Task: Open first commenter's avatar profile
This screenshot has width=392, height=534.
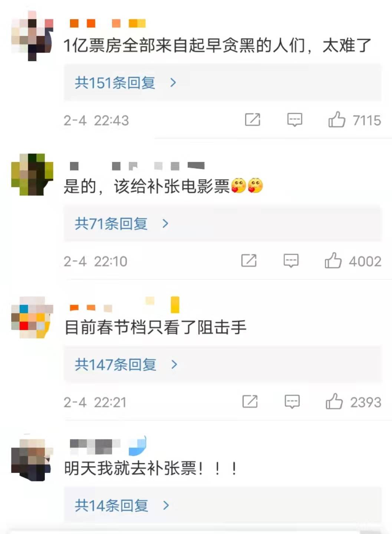Action: [32, 36]
